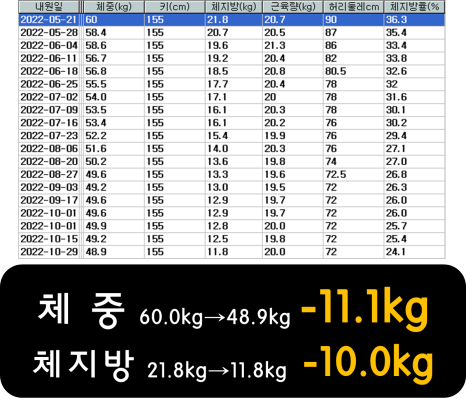The image size is (466, 413).
Task: Click body fat rate 24.1 cell
Action: click(x=414, y=252)
